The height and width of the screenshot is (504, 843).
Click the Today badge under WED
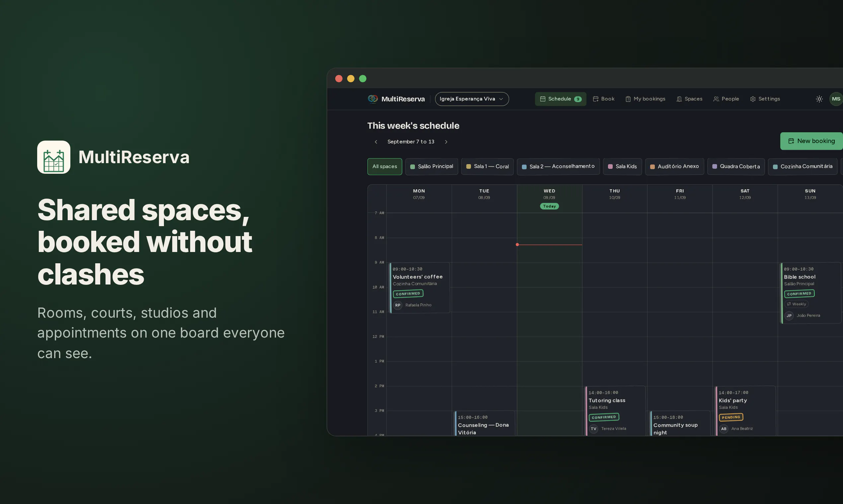click(x=549, y=206)
